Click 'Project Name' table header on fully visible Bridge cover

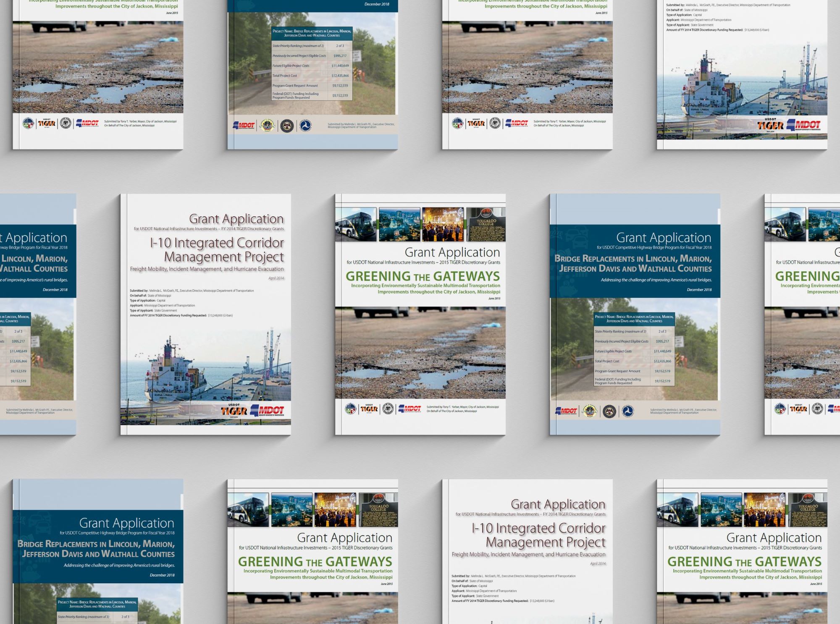(634, 319)
